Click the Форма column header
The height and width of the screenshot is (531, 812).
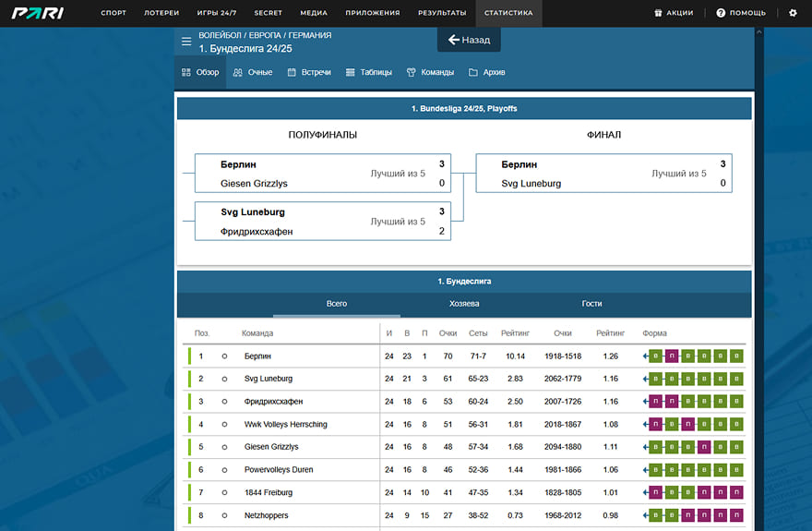[654, 333]
